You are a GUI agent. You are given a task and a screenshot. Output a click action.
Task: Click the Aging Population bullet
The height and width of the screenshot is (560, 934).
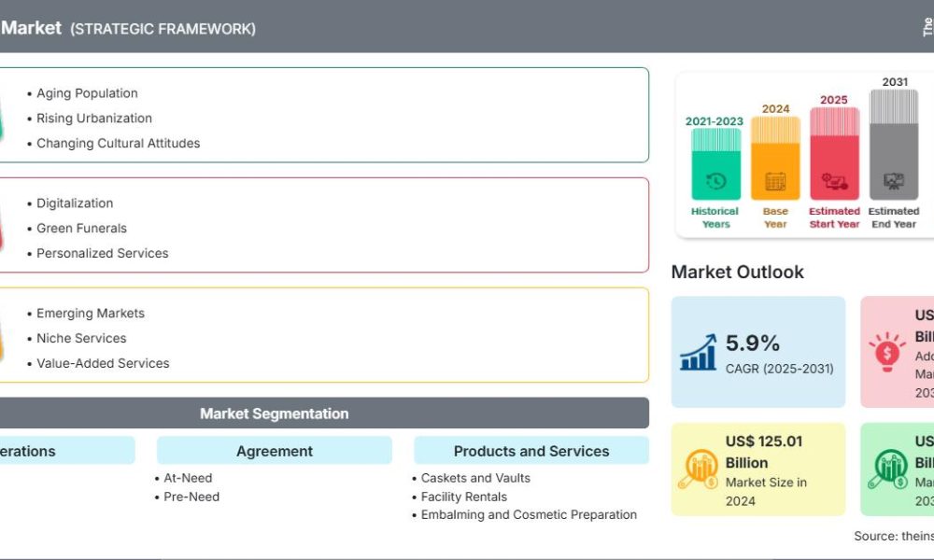(x=87, y=93)
